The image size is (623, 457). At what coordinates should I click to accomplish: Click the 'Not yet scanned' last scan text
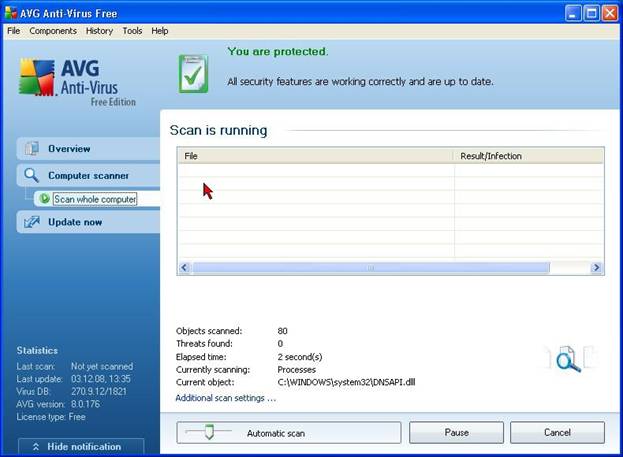click(x=102, y=366)
